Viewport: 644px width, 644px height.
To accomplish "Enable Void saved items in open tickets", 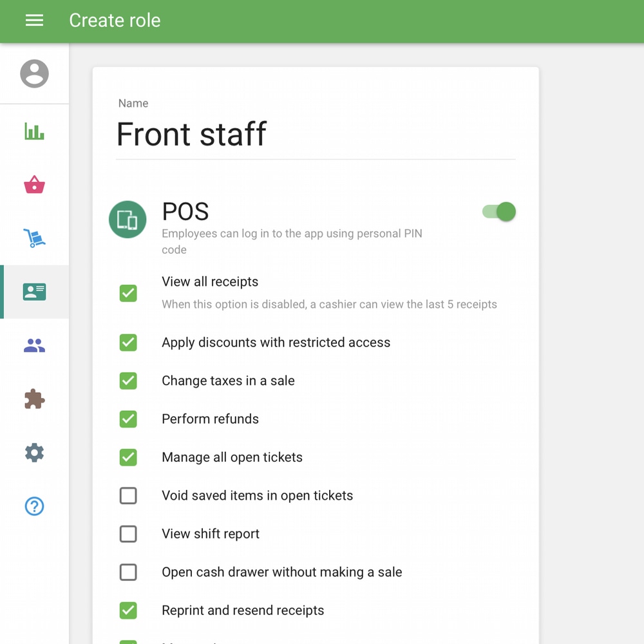I will click(x=128, y=496).
